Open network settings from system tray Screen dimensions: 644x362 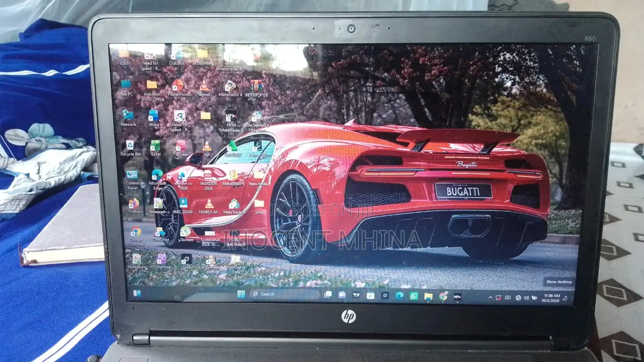coord(518,298)
